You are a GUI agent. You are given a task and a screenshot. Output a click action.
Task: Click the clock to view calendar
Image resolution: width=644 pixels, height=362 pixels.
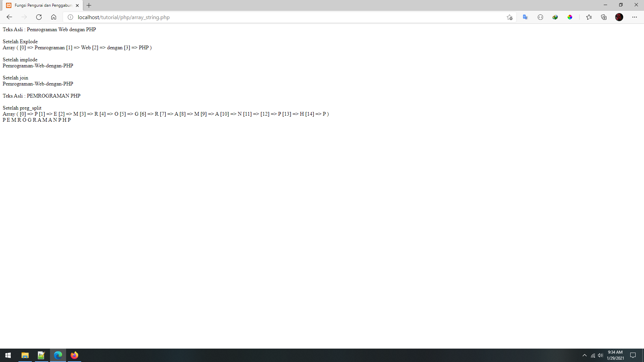click(x=616, y=355)
